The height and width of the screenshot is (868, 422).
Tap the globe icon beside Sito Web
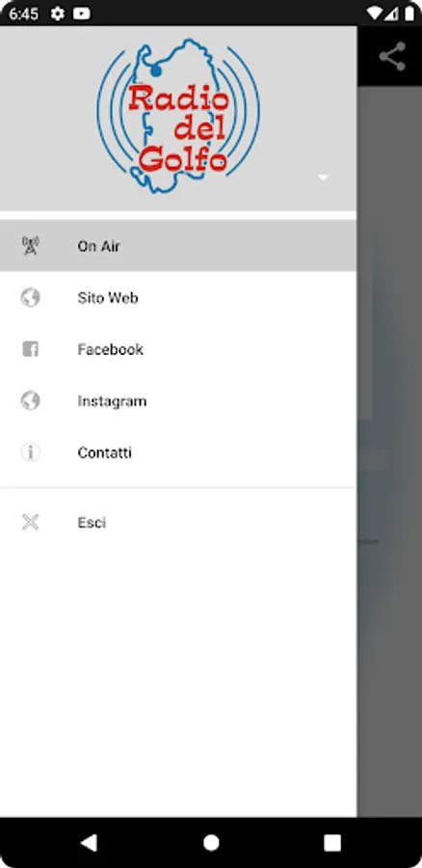(x=31, y=297)
